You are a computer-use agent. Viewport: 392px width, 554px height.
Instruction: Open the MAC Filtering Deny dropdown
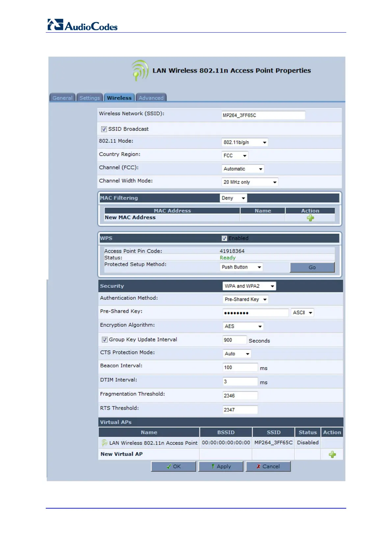tap(233, 198)
